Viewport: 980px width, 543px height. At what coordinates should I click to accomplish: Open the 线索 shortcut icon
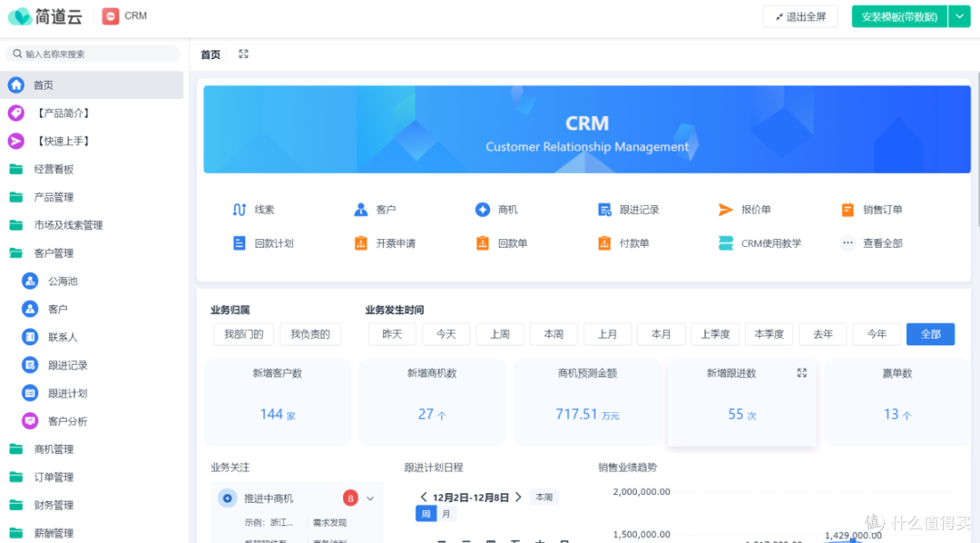(x=239, y=210)
